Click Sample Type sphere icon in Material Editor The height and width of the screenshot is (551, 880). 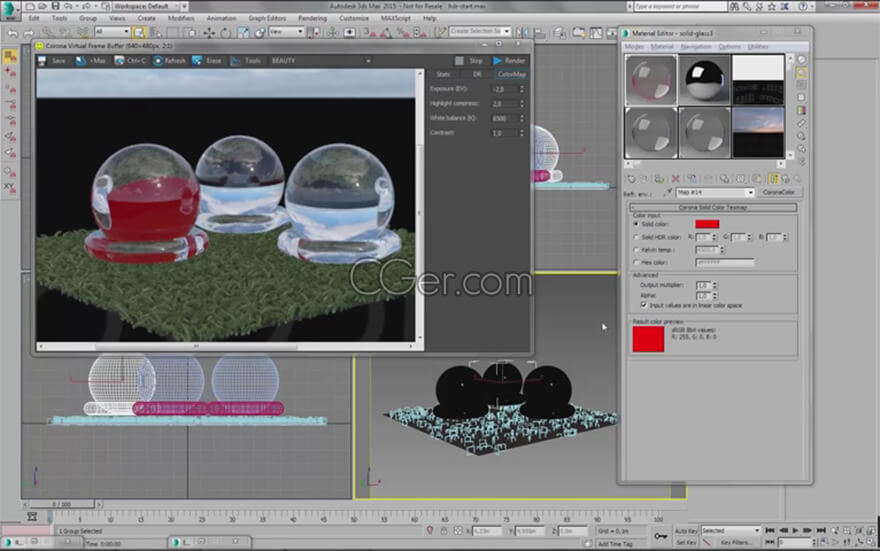(x=801, y=59)
